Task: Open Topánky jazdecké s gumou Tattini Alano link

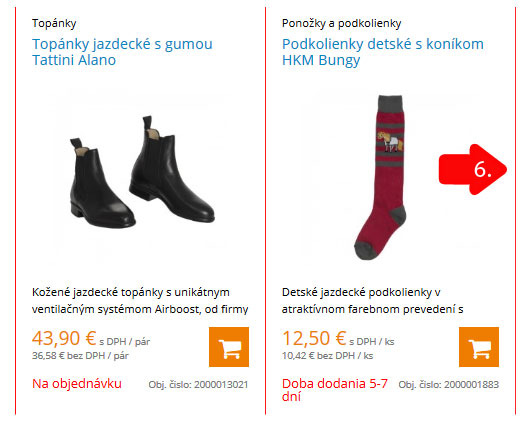Action: pyautogui.click(x=122, y=52)
